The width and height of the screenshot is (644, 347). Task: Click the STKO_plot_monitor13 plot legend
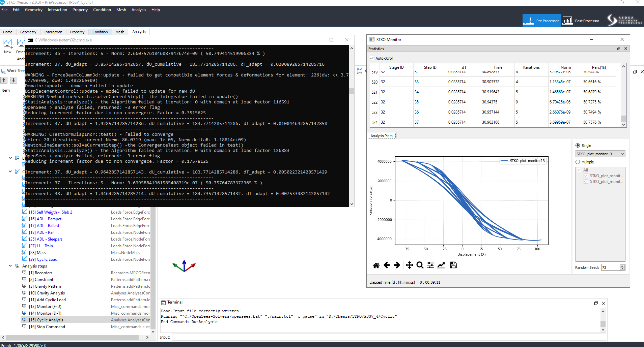(x=523, y=161)
